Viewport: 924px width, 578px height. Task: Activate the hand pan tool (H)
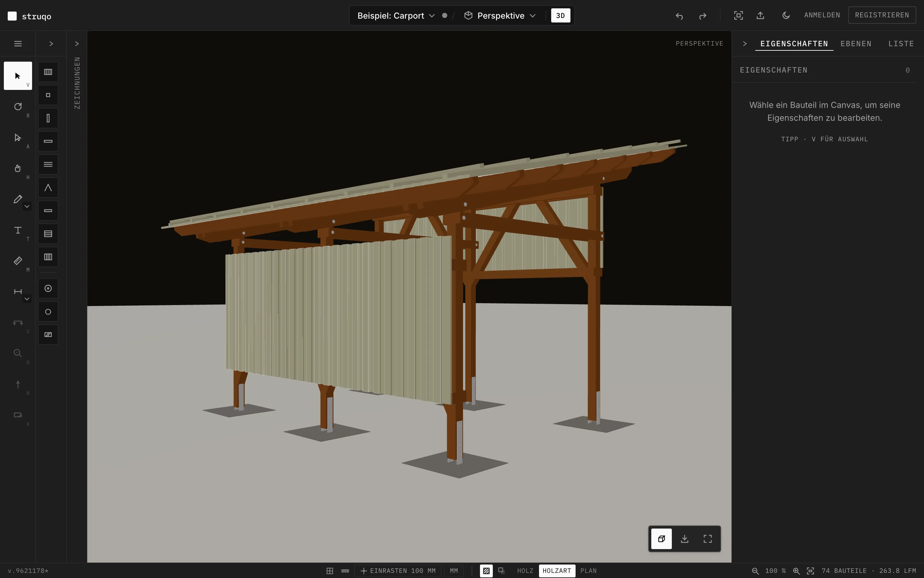coord(18,168)
